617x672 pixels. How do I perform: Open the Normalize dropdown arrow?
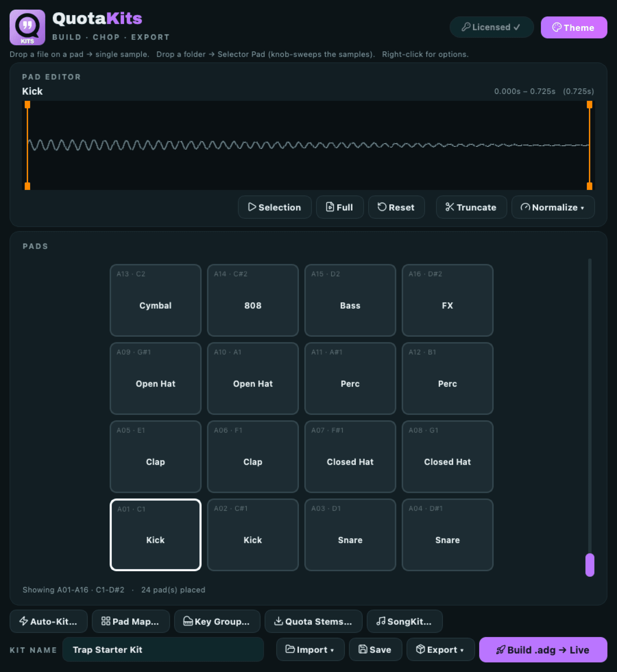(x=582, y=208)
